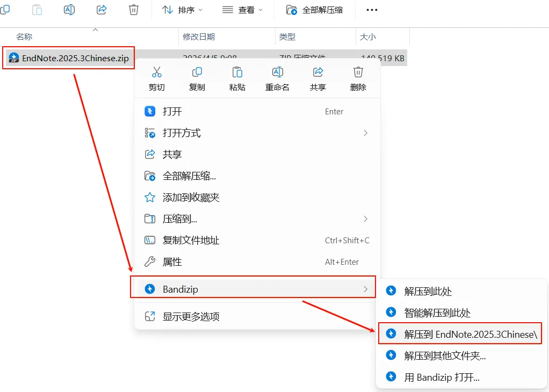Click the Bandizip icon beside 智能解压到此处

391,312
